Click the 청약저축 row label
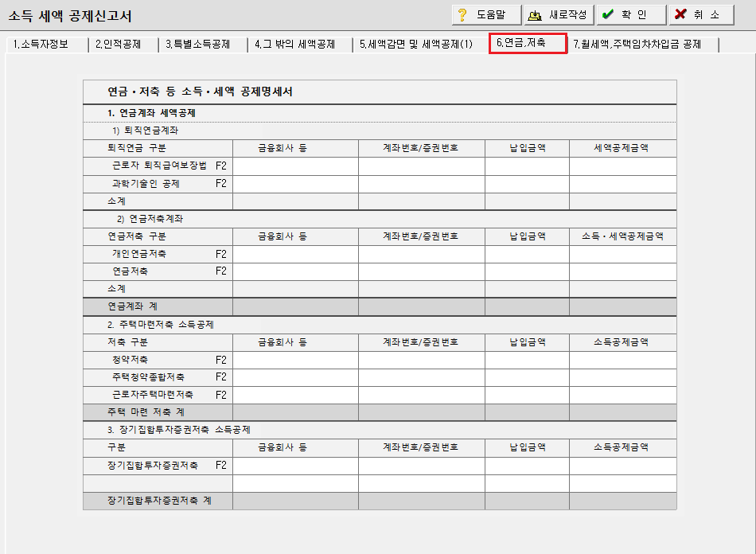 [x=130, y=360]
